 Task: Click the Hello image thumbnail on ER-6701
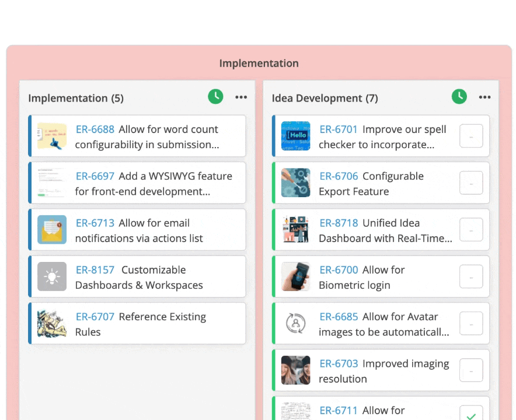pos(295,136)
